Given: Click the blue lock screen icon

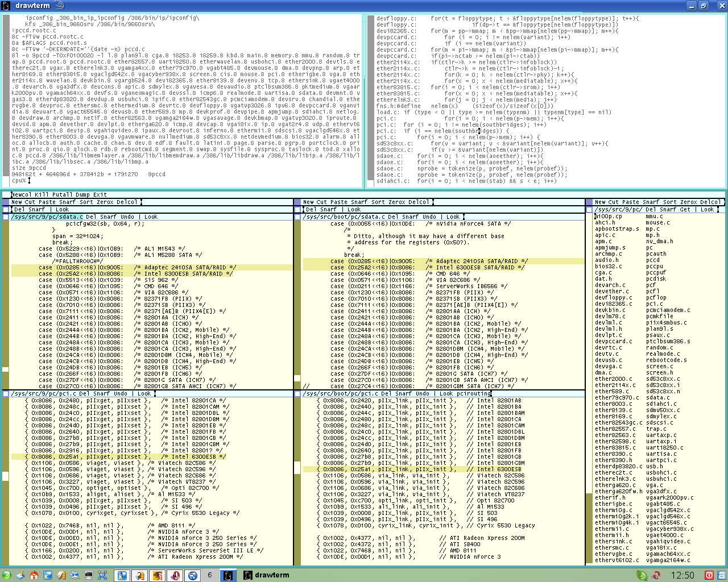Looking at the screenshot, I should pyautogui.click(x=721, y=575).
